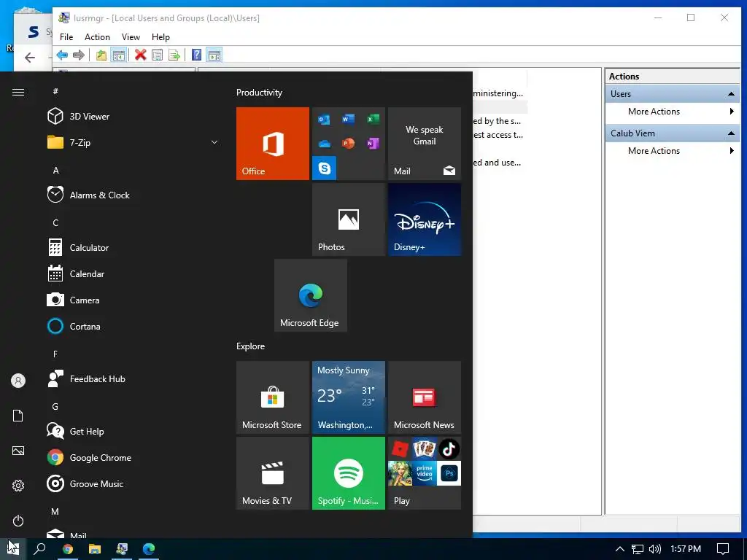The height and width of the screenshot is (560, 747).
Task: Click the Start menu power icon
Action: (18, 521)
